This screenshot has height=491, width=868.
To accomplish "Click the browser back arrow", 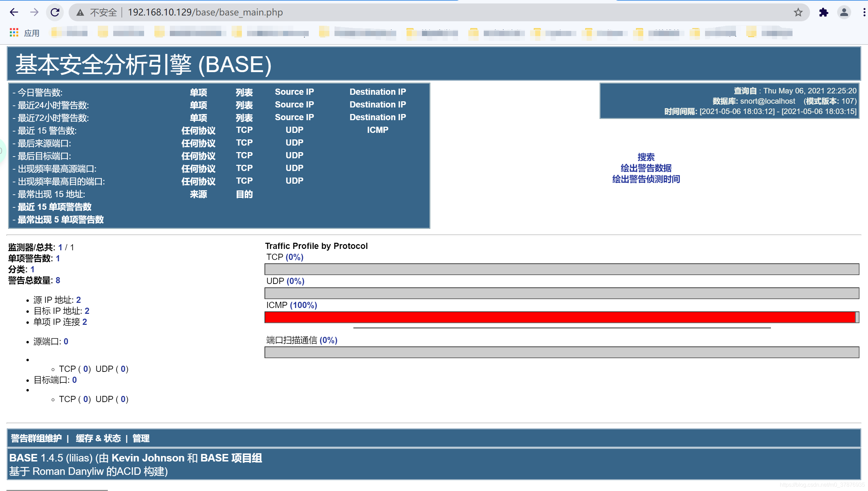I will click(x=14, y=12).
